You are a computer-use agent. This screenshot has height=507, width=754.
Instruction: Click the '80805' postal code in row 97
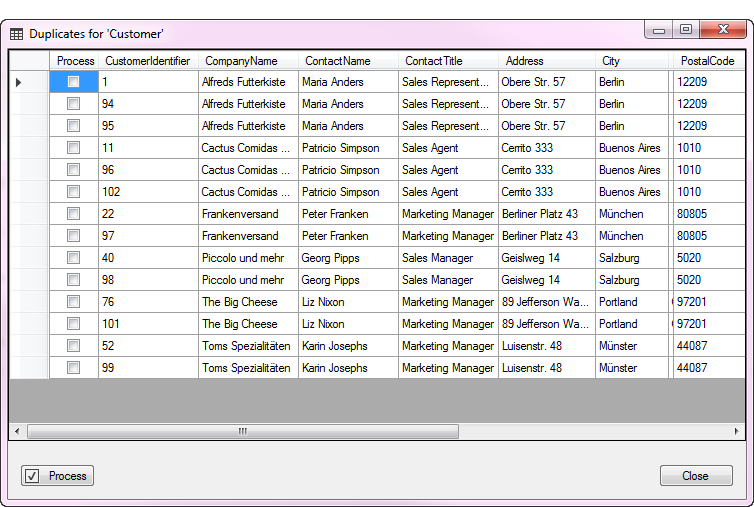click(x=709, y=236)
